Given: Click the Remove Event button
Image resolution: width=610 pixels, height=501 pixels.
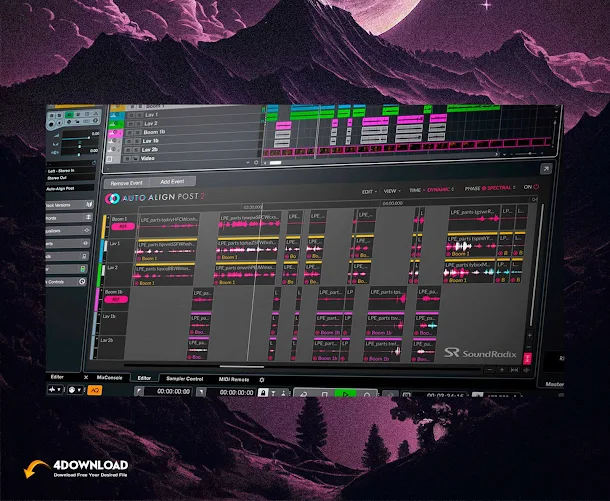Looking at the screenshot, I should [x=126, y=183].
